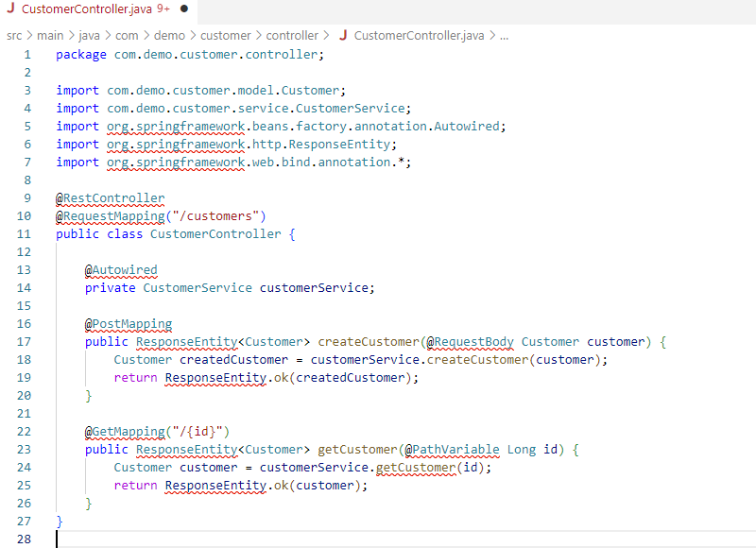Image resolution: width=756 pixels, height=548 pixels.
Task: Click line number 1 in the gutter
Action: point(27,55)
